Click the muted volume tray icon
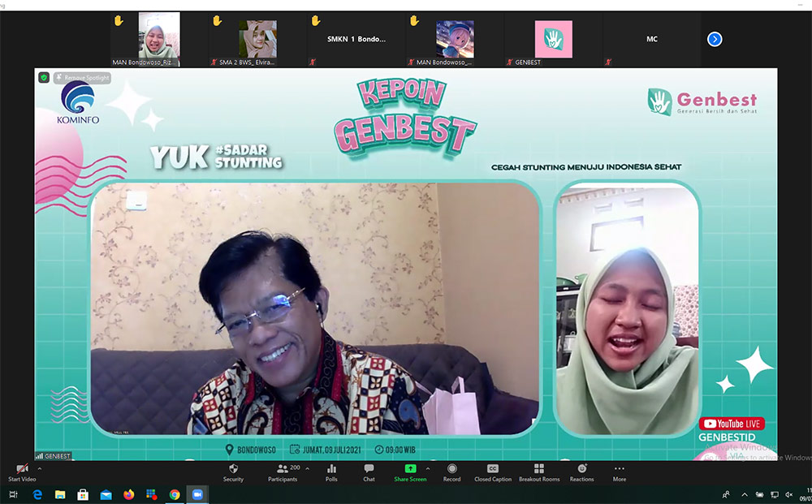This screenshot has height=504, width=812. (x=788, y=495)
